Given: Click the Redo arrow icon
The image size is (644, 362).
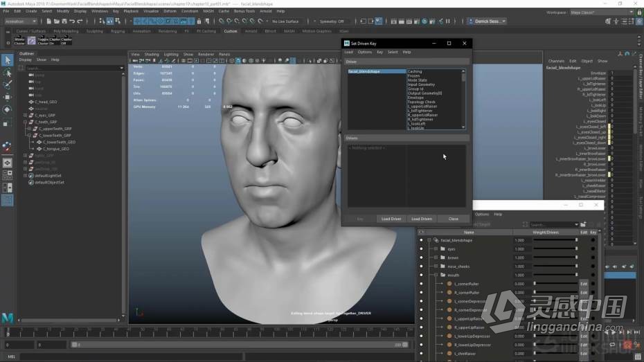Looking at the screenshot, I should (x=80, y=21).
